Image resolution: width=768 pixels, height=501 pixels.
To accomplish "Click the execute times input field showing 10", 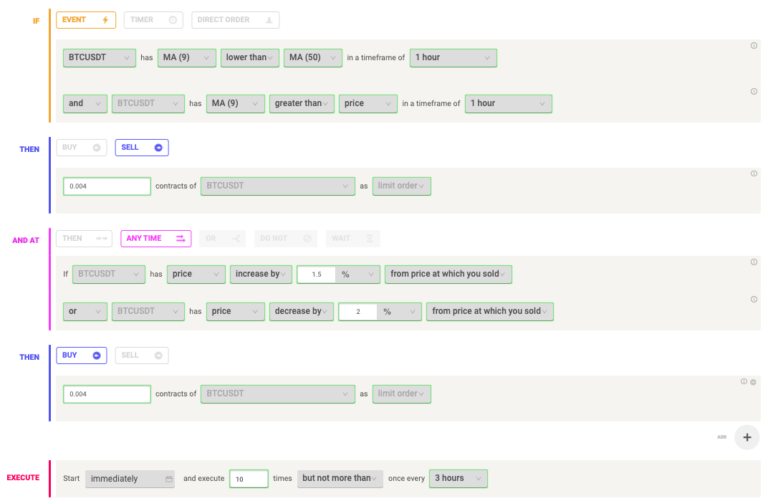I will (249, 478).
